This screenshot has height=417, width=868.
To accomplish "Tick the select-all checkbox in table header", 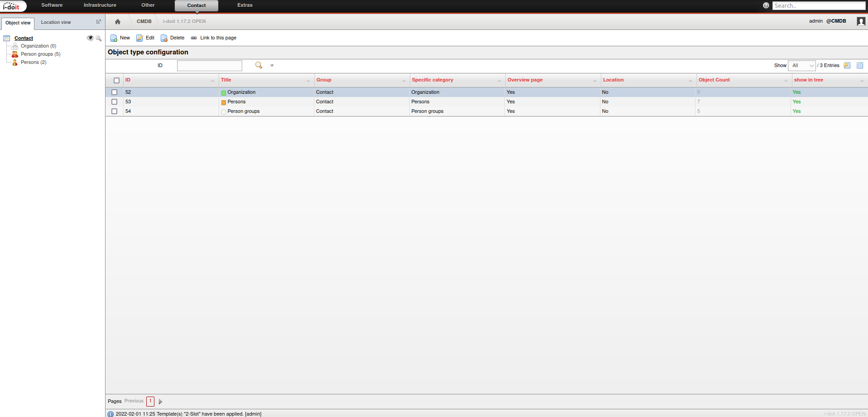I will [x=116, y=80].
